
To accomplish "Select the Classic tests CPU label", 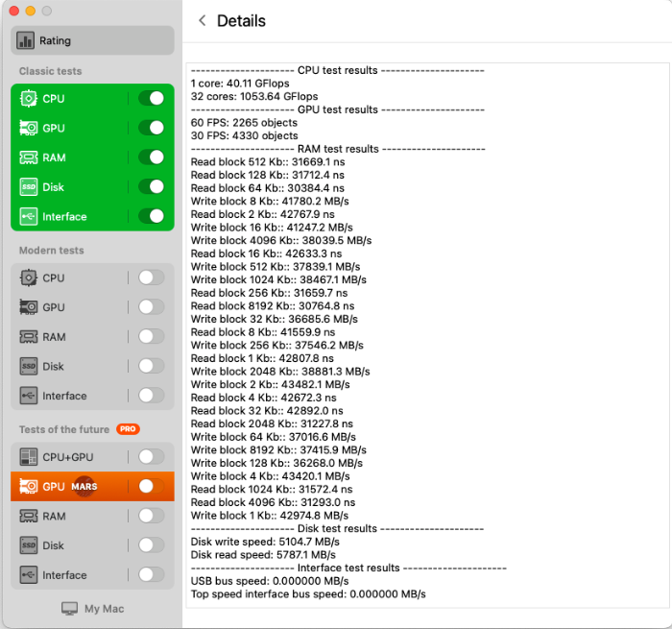I will (54, 99).
